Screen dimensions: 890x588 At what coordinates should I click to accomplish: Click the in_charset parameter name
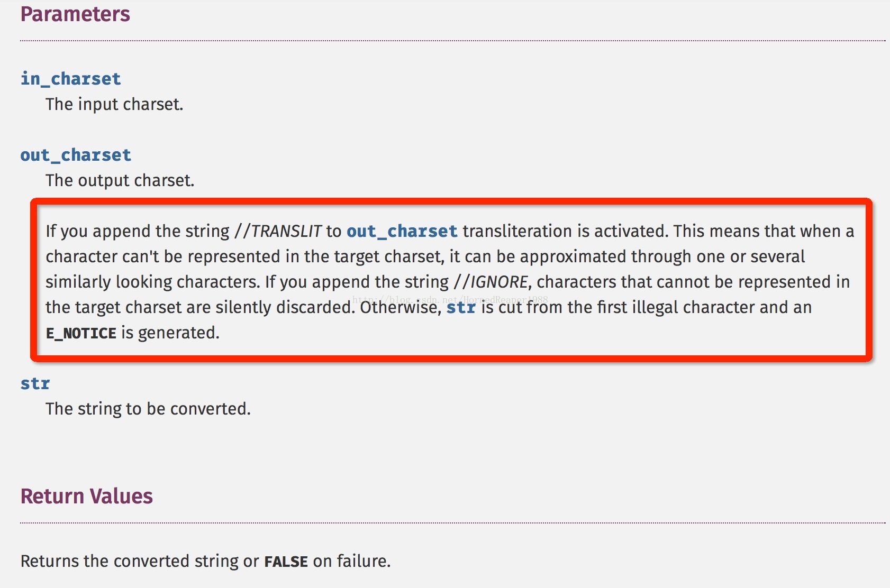point(71,79)
